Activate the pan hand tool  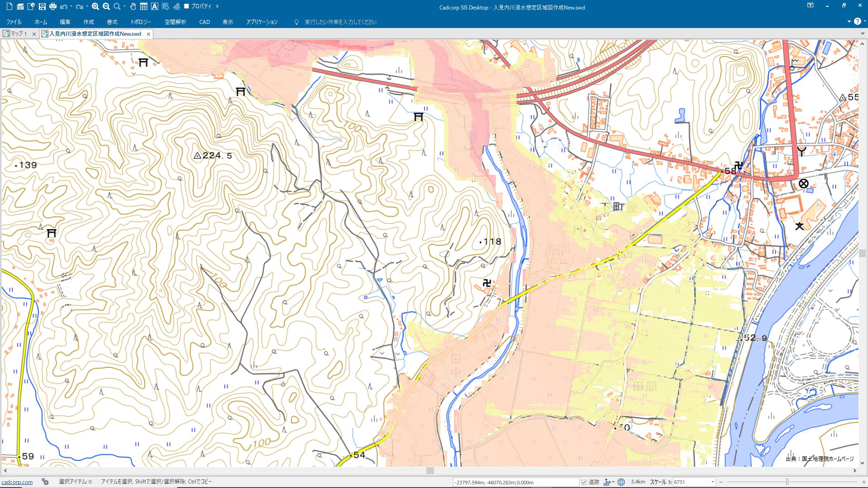coord(133,6)
